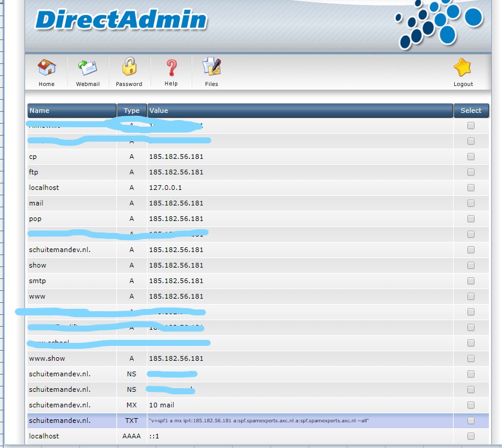Click the Files label in toolbar
Screen dimensions: 502x448
211,84
